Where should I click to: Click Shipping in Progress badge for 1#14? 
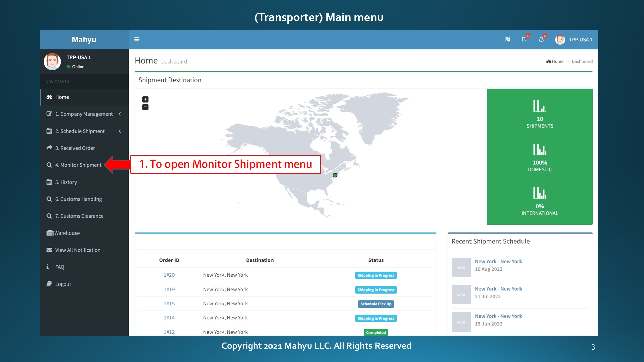pos(376,318)
